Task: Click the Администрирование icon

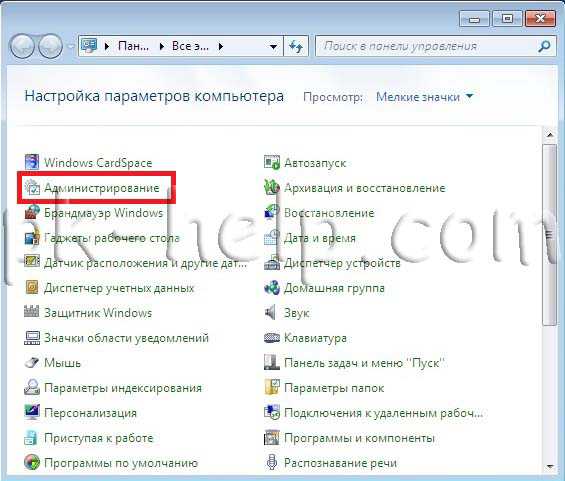Action: [x=32, y=187]
